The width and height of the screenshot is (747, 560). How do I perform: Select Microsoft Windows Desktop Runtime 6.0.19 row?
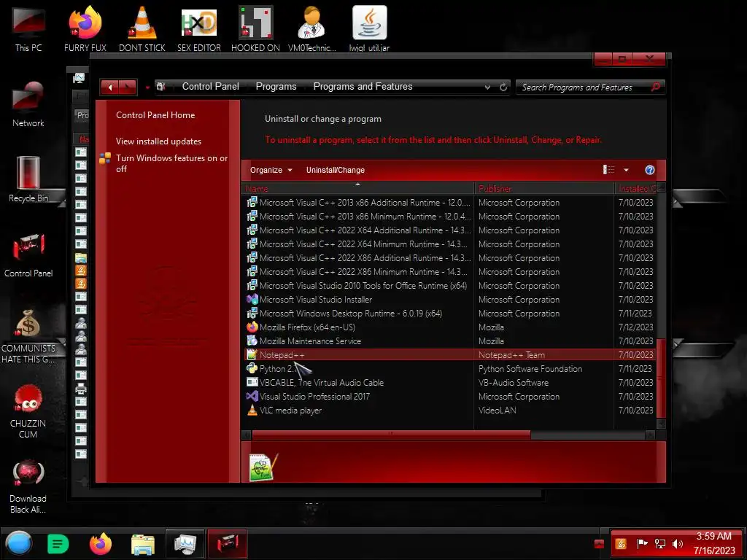449,314
